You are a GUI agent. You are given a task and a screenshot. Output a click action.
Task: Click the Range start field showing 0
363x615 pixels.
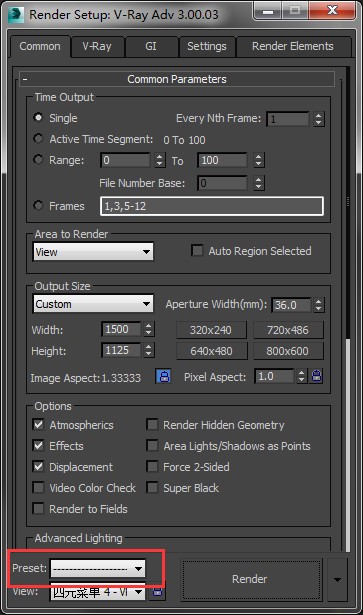[126, 160]
